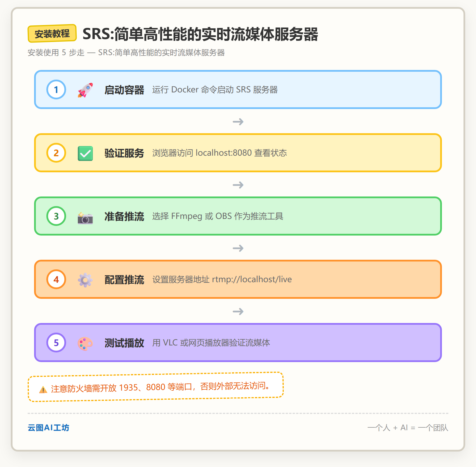Click the 配置推流 step heading
Image resolution: width=476 pixels, height=467 pixels.
click(124, 280)
